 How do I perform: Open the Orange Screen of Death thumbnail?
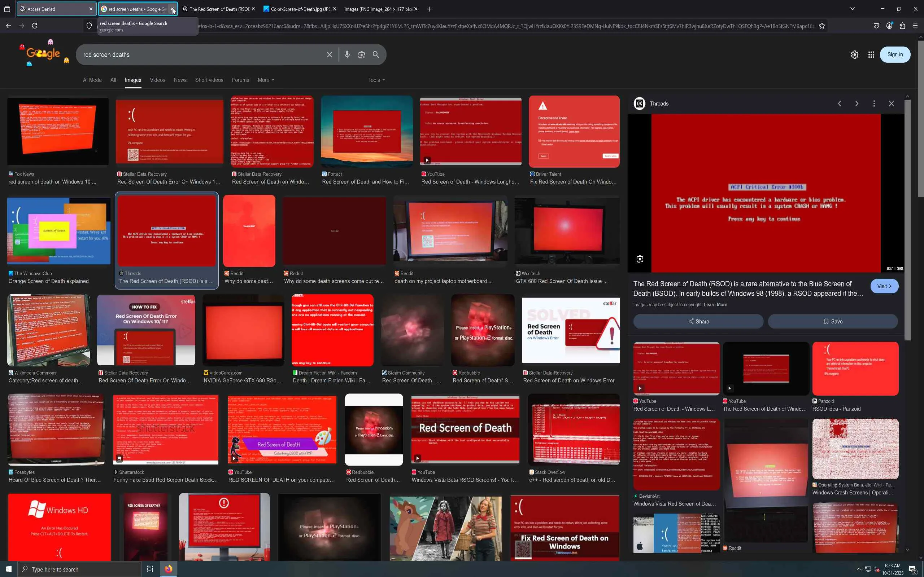pos(58,231)
